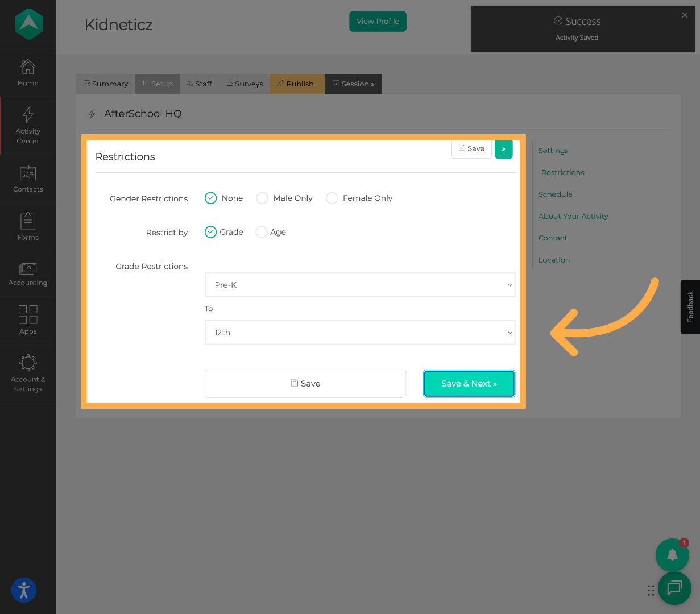This screenshot has height=614, width=700.
Task: Open Accounting in the sidebar
Action: click(28, 275)
